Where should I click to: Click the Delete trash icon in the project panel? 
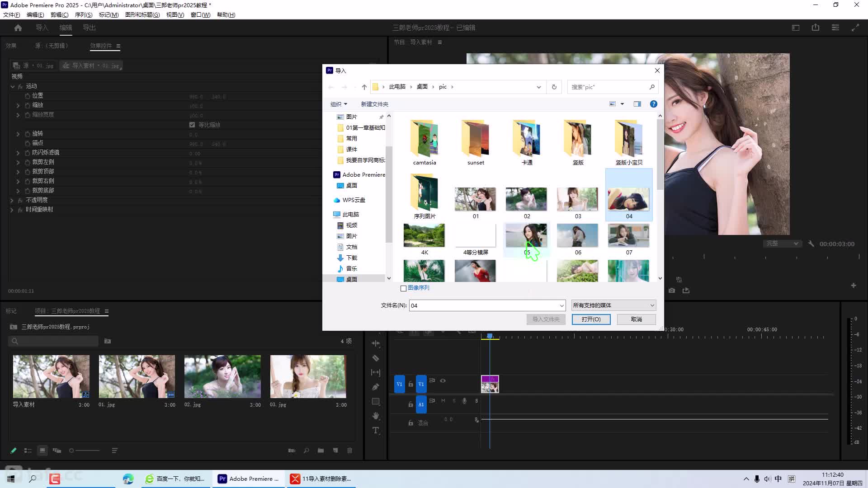(349, 450)
